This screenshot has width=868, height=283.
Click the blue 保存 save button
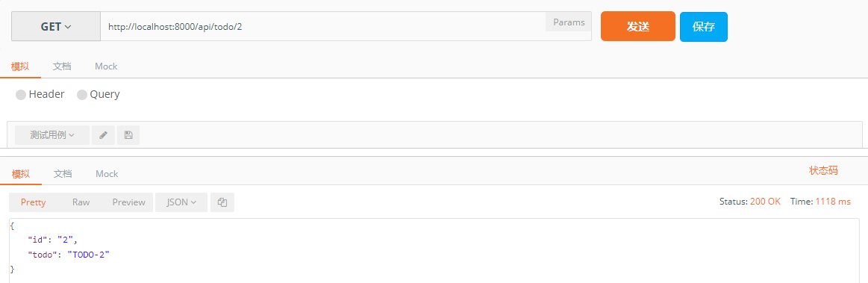click(704, 27)
